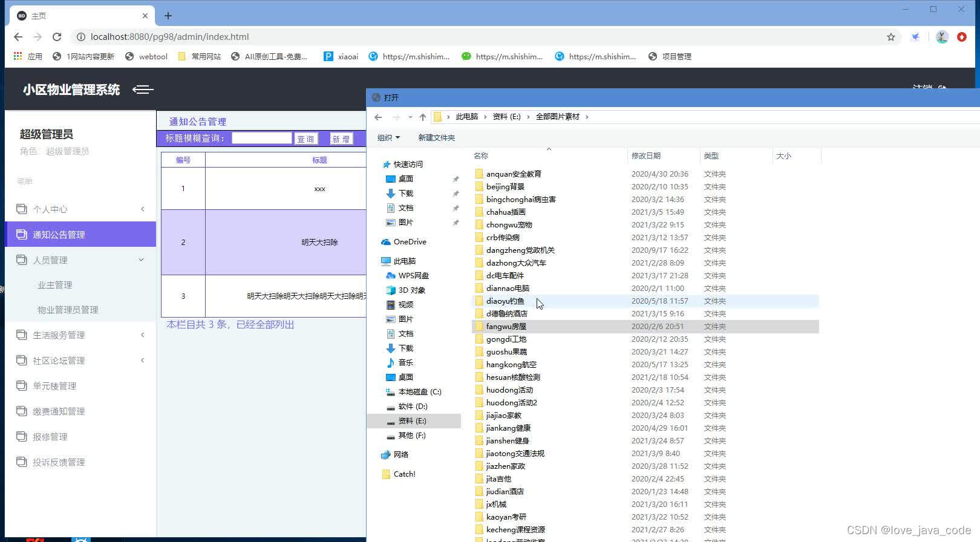Image resolution: width=980 pixels, height=542 pixels.
Task: Open the 常用网站 bookmark folder
Action: pyautogui.click(x=200, y=56)
